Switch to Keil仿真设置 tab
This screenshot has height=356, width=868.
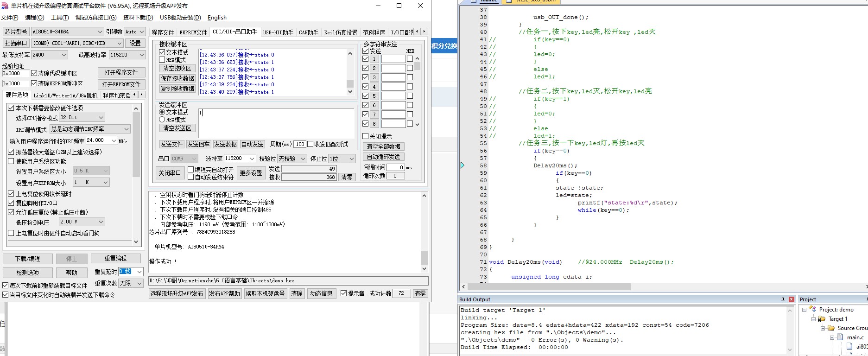point(341,32)
